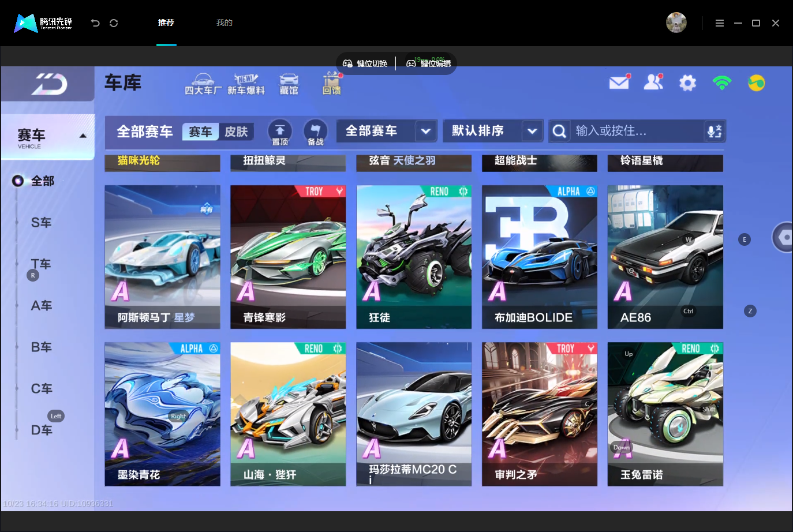Filter by B车 class
This screenshot has height=532, width=793.
point(41,347)
